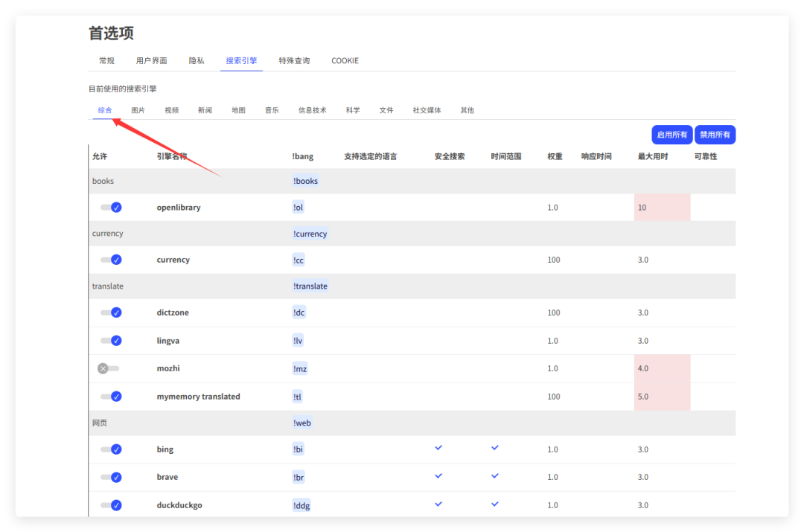
Task: Toggle off the bing search engine
Action: pos(110,449)
